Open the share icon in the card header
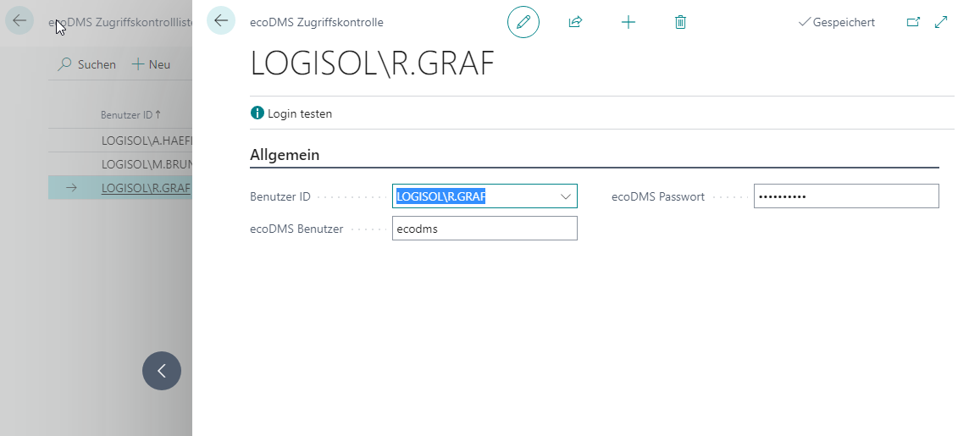980x436 pixels. pos(576,22)
